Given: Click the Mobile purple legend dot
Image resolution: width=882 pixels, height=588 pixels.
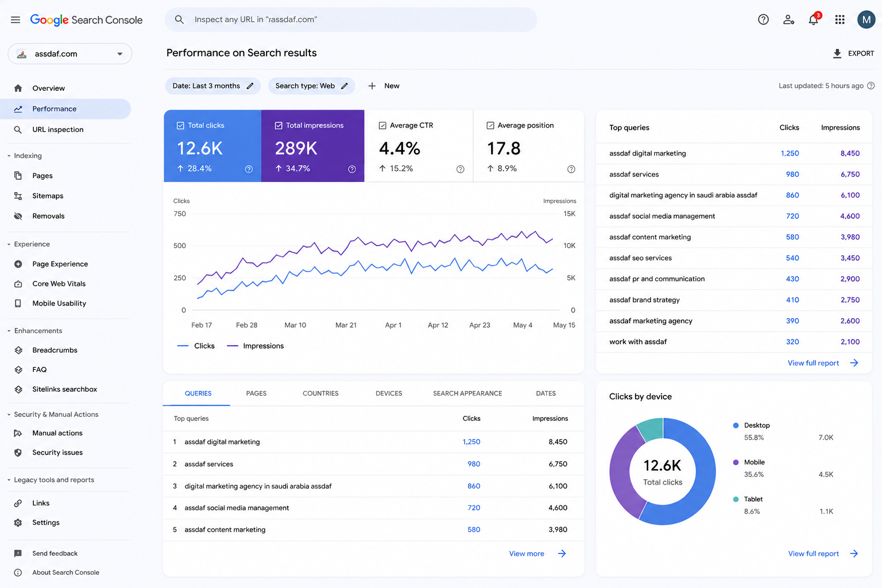Looking at the screenshot, I should (x=736, y=462).
